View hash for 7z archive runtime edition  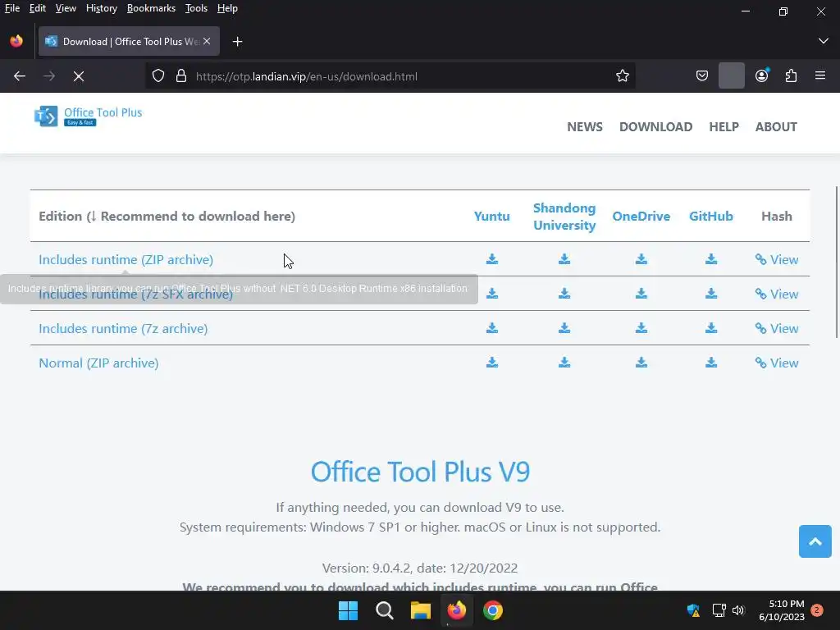(777, 328)
